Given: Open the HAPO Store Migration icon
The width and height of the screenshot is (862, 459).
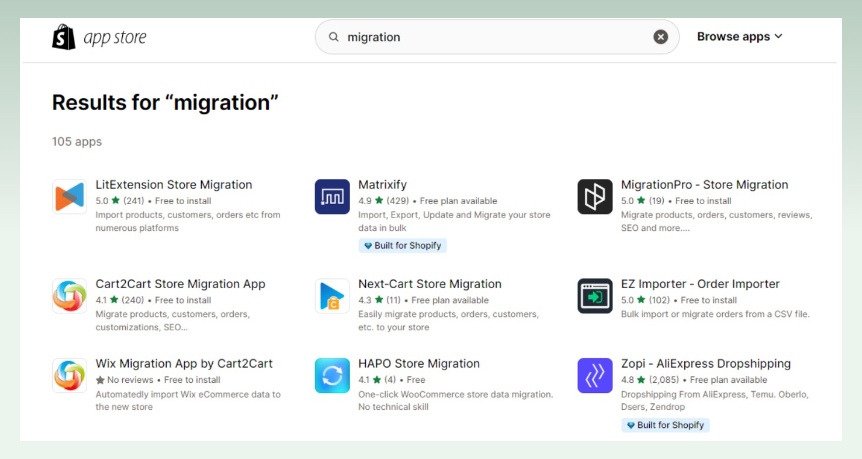Looking at the screenshot, I should [x=332, y=375].
